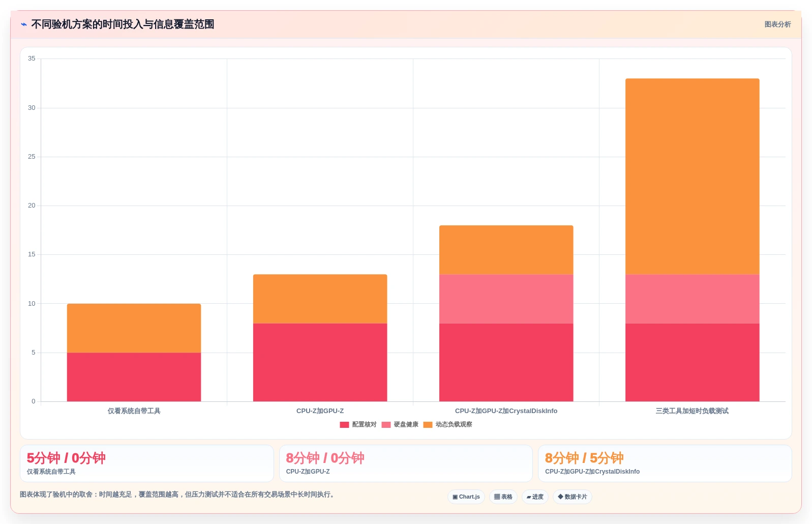
Task: Click the axis label CPU-Z加GPU-Z
Action: [x=320, y=411]
